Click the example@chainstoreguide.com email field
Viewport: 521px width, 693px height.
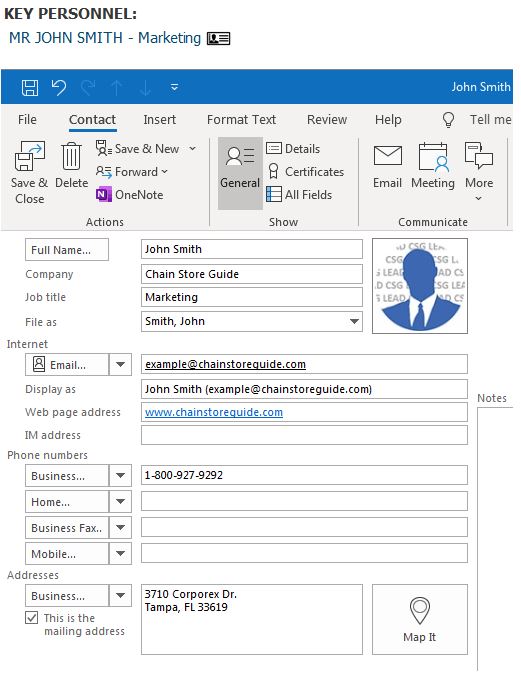pyautogui.click(x=304, y=364)
